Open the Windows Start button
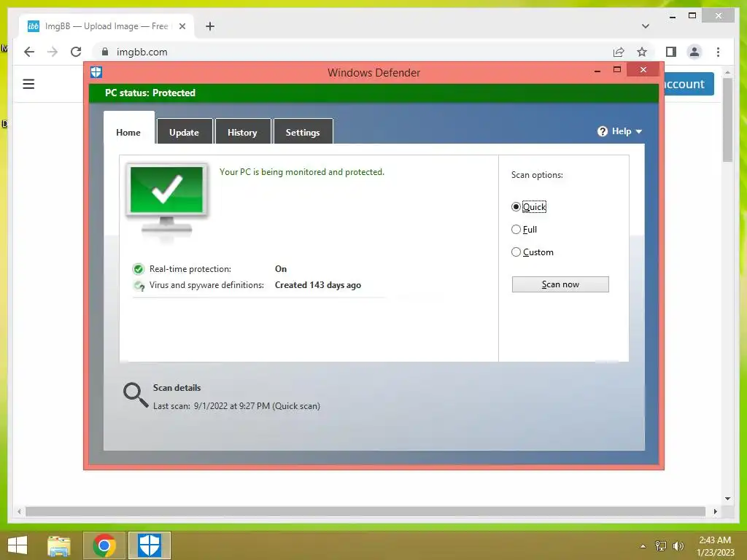 click(x=18, y=545)
